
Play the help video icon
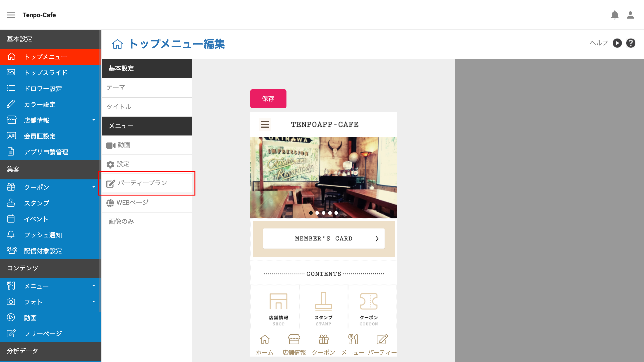pos(617,43)
